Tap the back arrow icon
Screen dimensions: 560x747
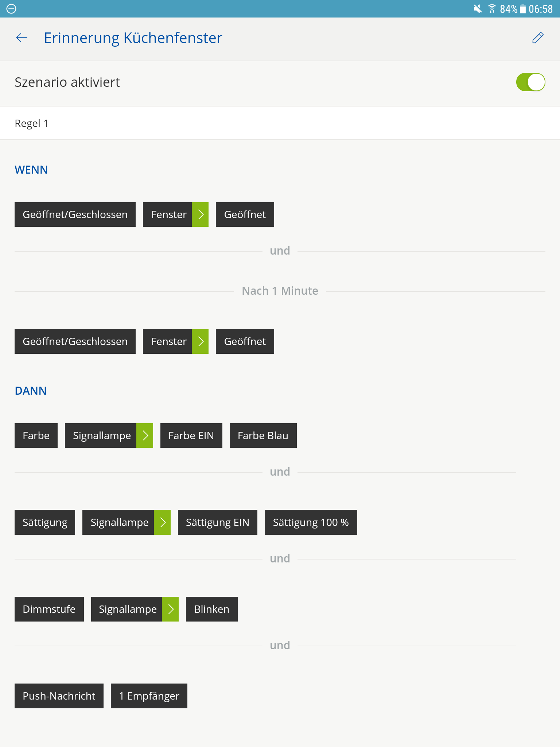coord(22,38)
